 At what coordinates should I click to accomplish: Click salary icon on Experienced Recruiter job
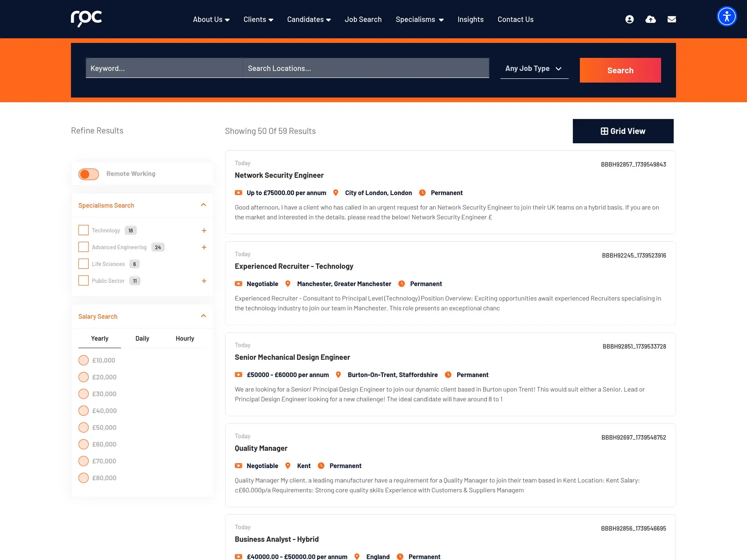[x=239, y=284]
